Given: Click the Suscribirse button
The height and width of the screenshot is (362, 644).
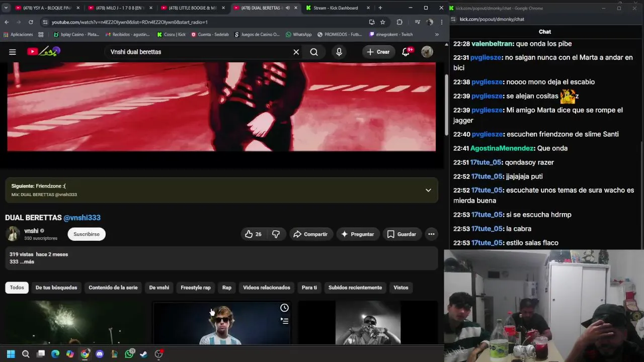Looking at the screenshot, I should pos(87,234).
